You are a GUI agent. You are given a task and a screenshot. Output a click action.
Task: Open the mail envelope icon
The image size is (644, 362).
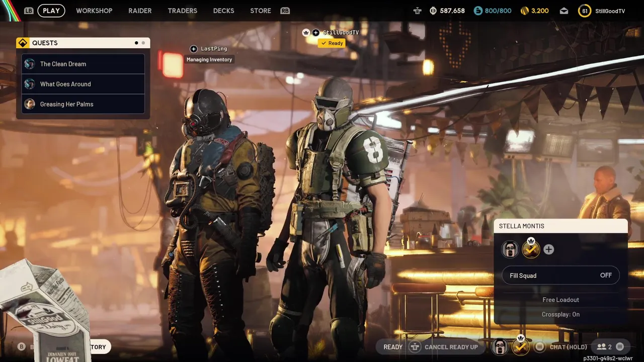(x=564, y=11)
